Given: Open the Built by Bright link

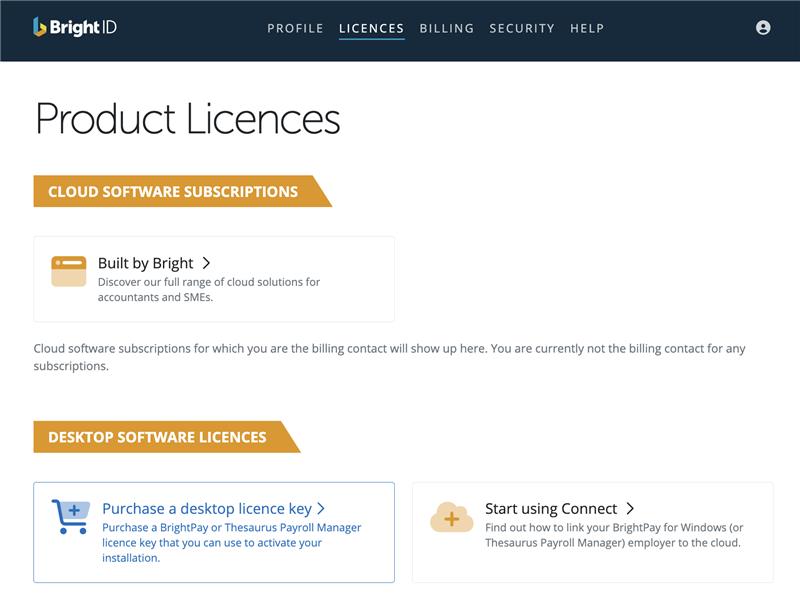Looking at the screenshot, I should [x=145, y=263].
